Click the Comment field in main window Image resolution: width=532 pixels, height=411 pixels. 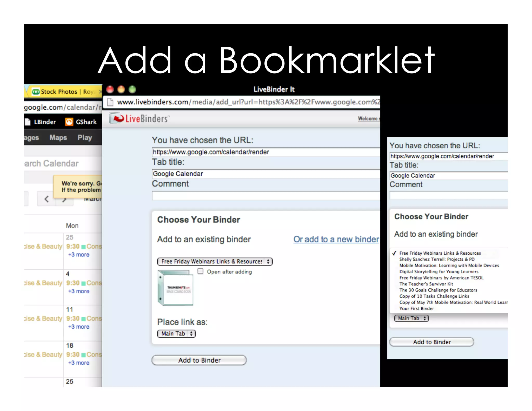(266, 196)
